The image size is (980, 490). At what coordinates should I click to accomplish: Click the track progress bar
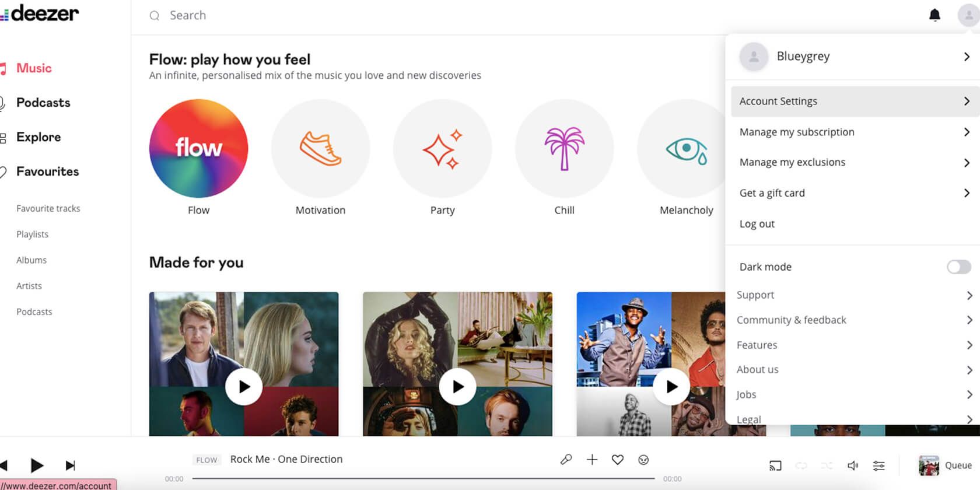pos(423,479)
